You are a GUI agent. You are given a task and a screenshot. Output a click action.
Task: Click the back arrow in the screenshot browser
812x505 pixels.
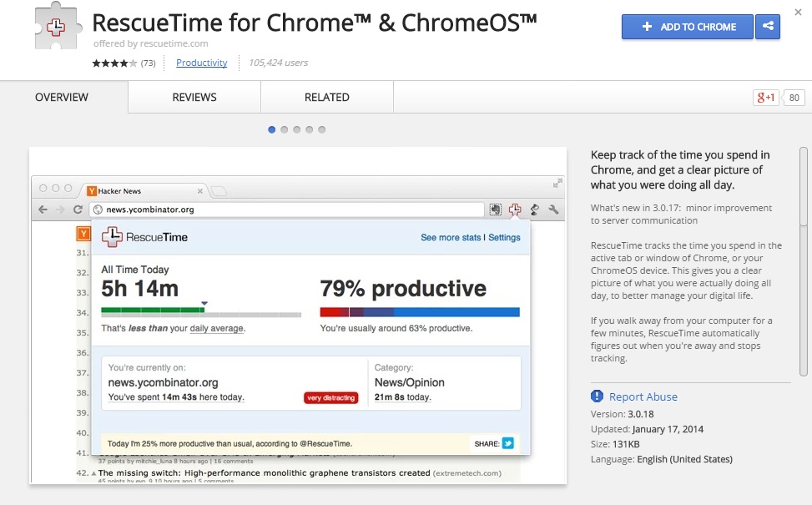coord(43,210)
